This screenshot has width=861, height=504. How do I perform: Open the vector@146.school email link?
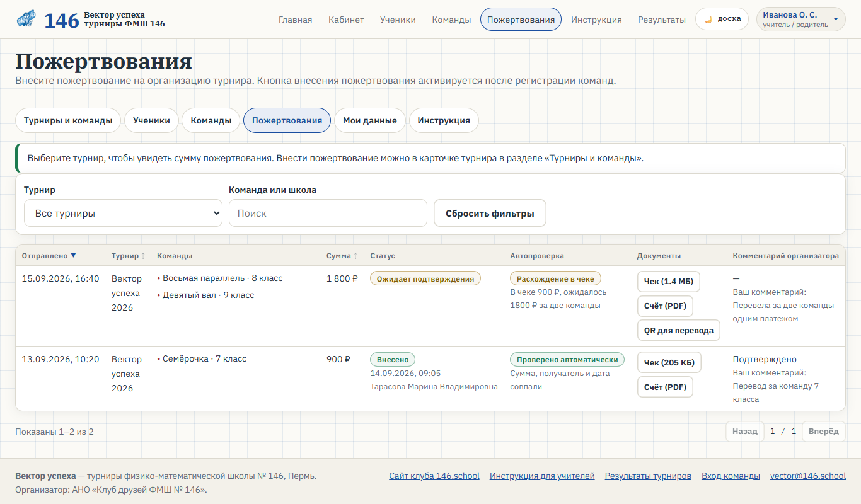pyautogui.click(x=807, y=476)
